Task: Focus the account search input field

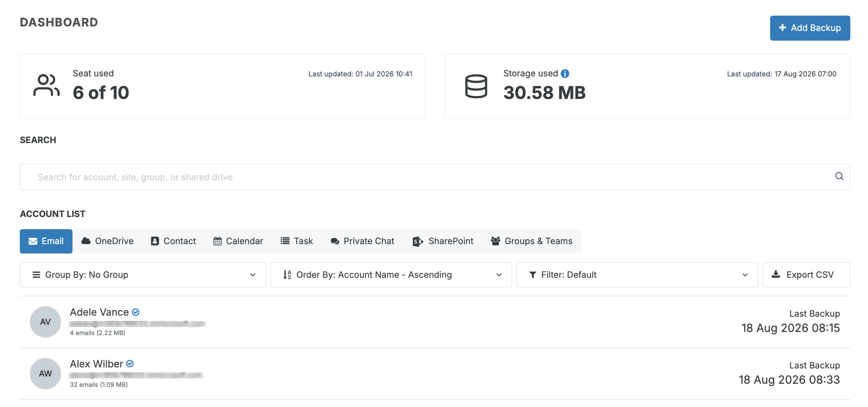Action: [435, 177]
